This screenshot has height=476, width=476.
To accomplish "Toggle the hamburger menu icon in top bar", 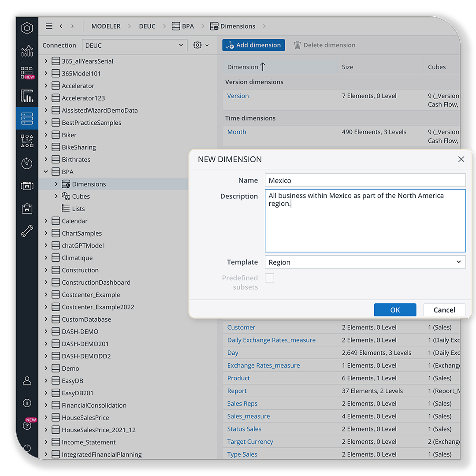I will (x=49, y=26).
